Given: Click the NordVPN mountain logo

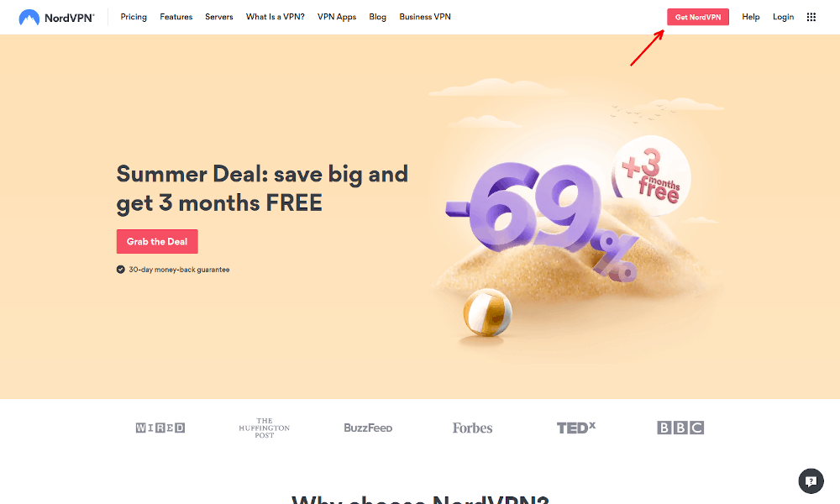Looking at the screenshot, I should tap(29, 17).
